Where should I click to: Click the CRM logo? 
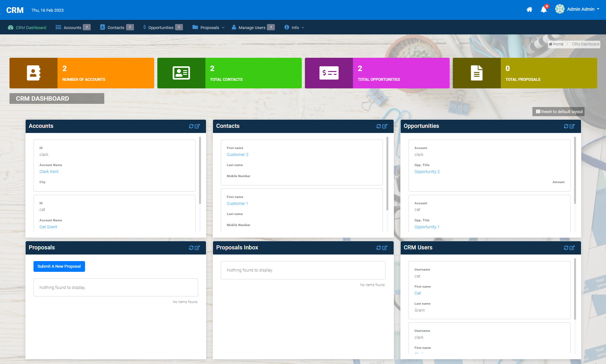(15, 10)
